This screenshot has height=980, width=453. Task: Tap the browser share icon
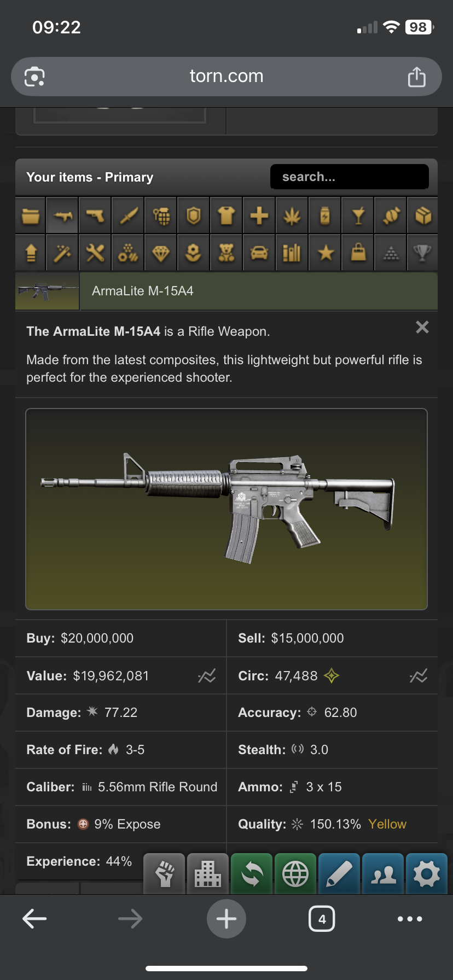coord(417,77)
